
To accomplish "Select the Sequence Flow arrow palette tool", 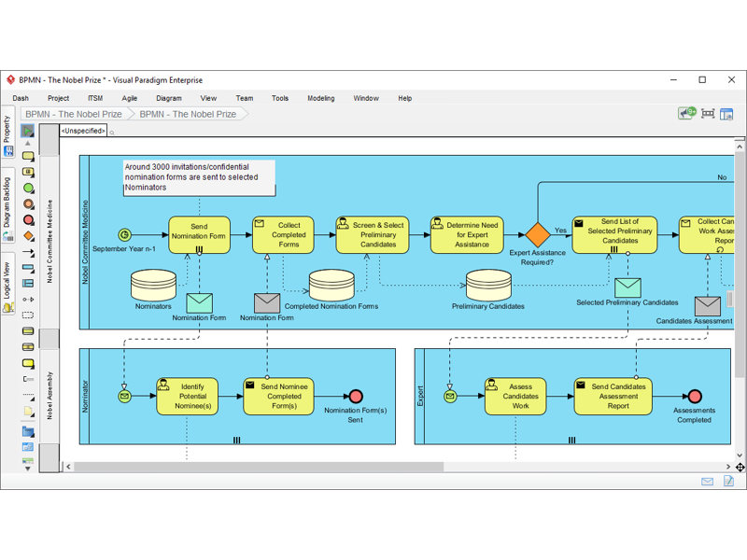I will [x=29, y=252].
